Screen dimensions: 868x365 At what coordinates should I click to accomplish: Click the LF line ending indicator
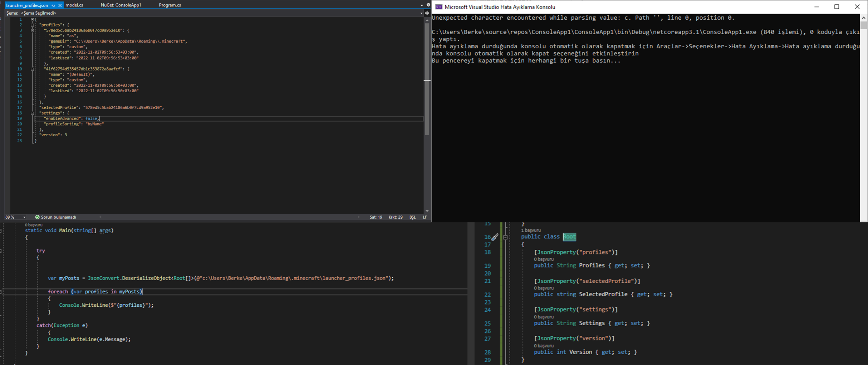(425, 217)
